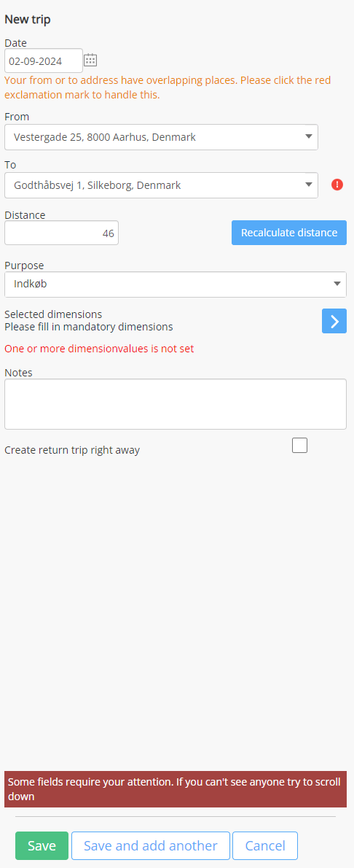
Task: Open the Purpose dropdown arrow
Action: (337, 284)
